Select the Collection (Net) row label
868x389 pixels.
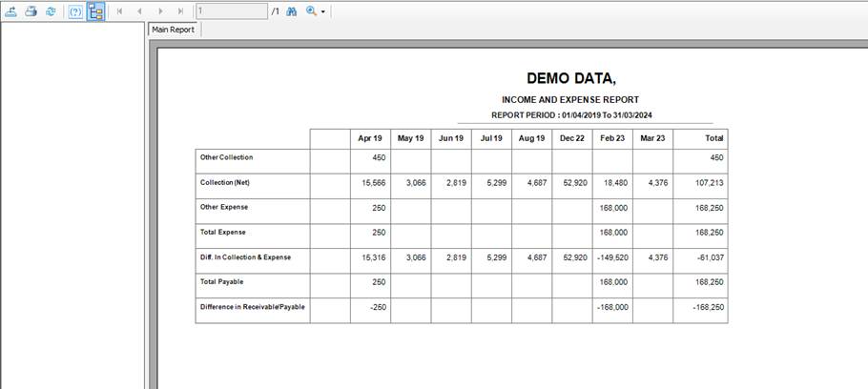pyautogui.click(x=226, y=182)
